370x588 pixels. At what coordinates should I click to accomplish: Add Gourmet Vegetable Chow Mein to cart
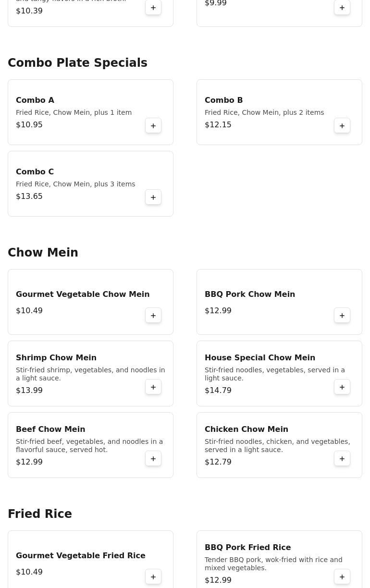(153, 316)
